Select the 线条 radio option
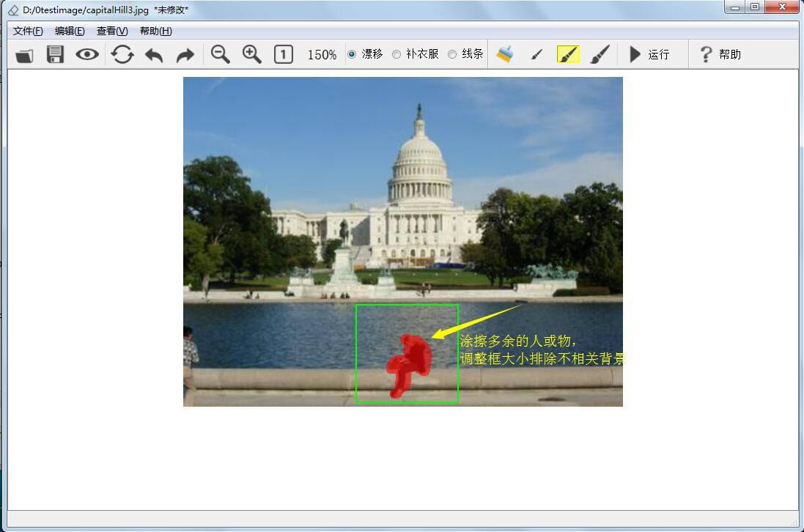The image size is (804, 532). coord(465,53)
